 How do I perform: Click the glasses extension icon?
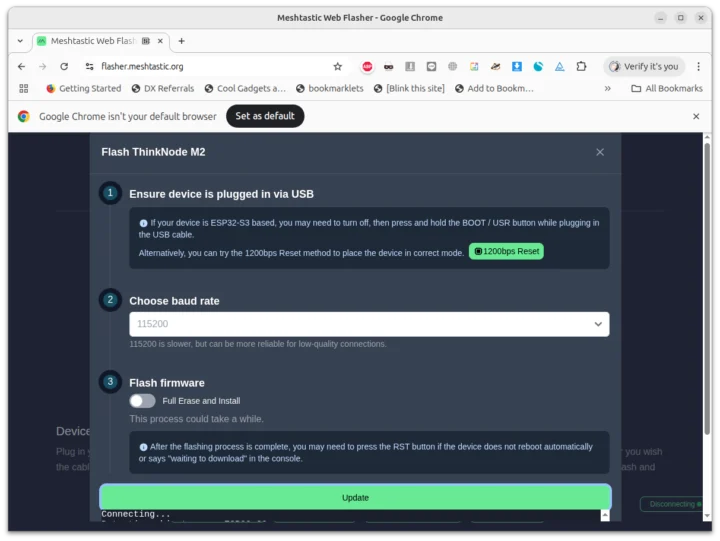388,67
